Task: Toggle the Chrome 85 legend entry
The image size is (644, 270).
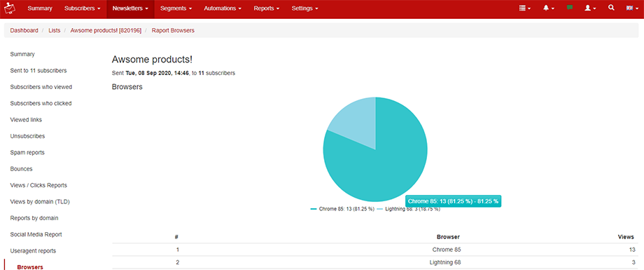Action: coord(342,209)
